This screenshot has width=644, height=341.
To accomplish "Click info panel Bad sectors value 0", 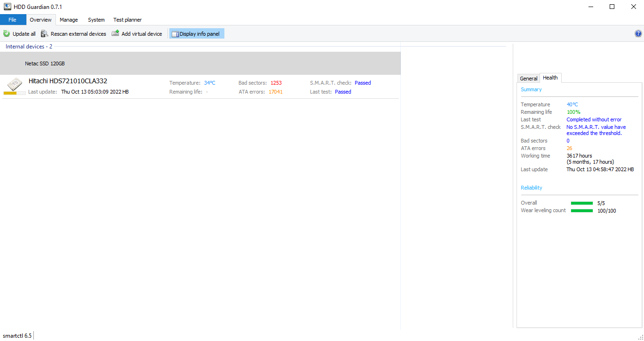I will coord(568,141).
